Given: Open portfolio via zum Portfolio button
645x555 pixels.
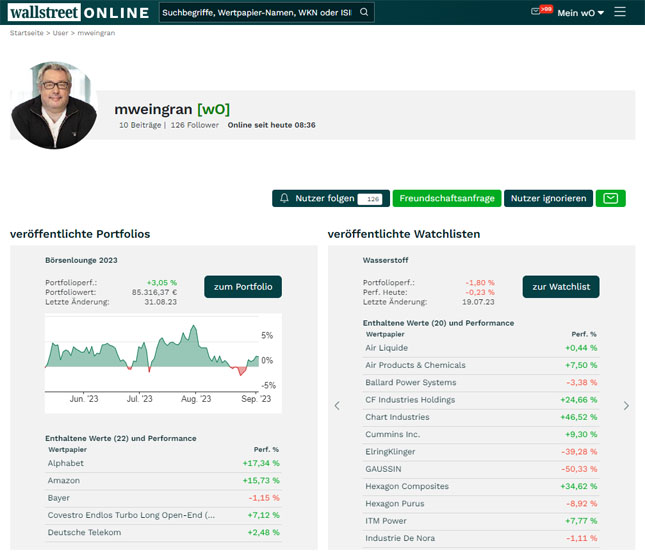Looking at the screenshot, I should coord(243,287).
